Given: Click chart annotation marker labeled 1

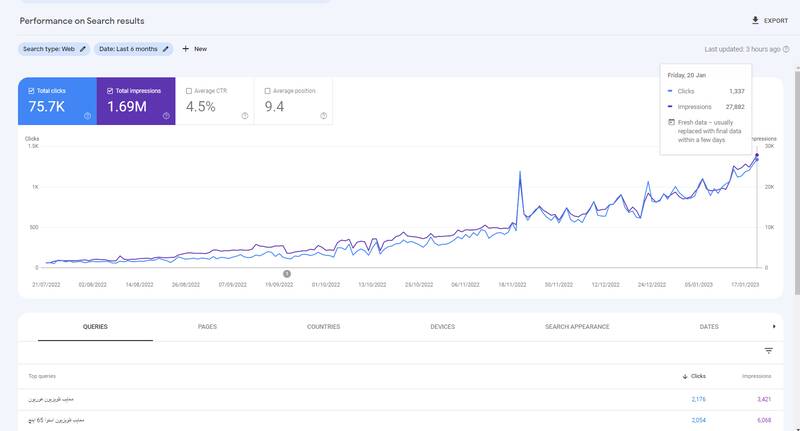Looking at the screenshot, I should (287, 273).
